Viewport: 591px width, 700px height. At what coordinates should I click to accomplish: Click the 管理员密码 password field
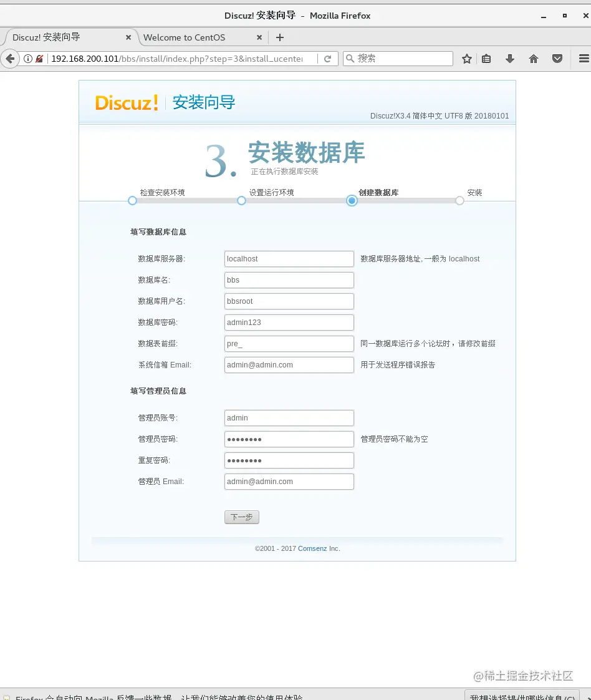click(x=289, y=439)
